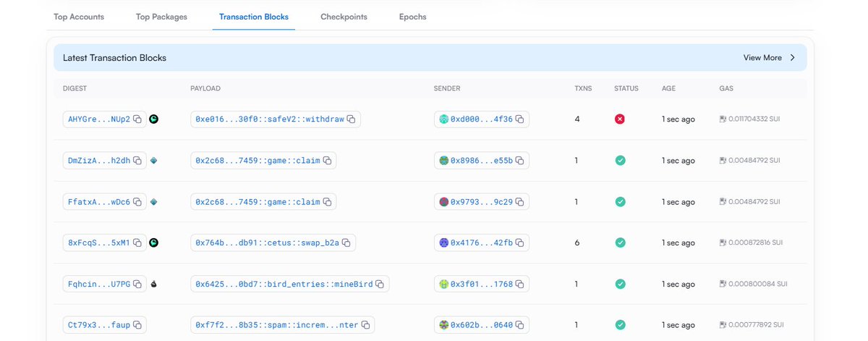This screenshot has height=341, width=868.
Task: Copy digest Ct79x3...faup
Action: pyautogui.click(x=137, y=325)
